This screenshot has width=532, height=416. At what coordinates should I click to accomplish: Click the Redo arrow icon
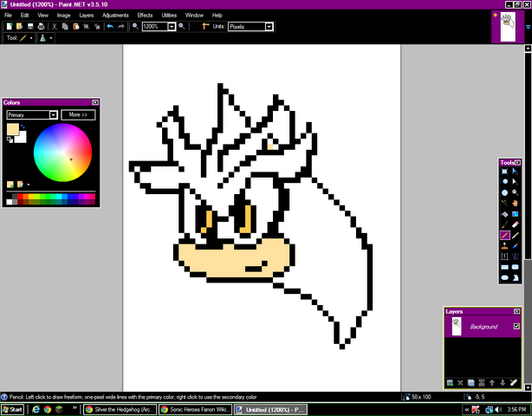pos(120,27)
